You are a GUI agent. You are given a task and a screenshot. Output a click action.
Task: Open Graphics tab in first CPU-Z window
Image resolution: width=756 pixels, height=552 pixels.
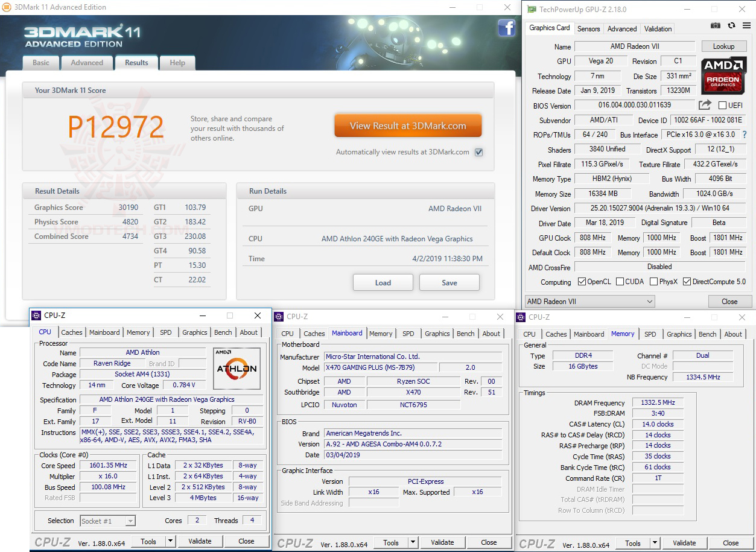point(195,332)
